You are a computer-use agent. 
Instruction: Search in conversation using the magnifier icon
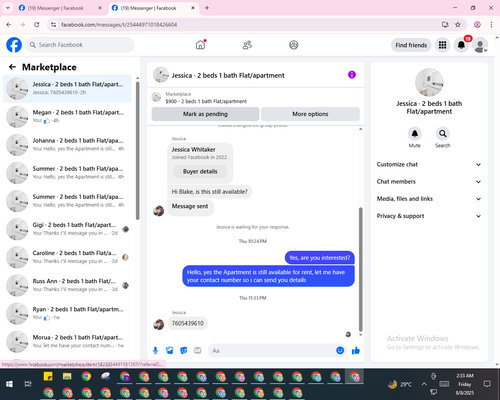(443, 134)
